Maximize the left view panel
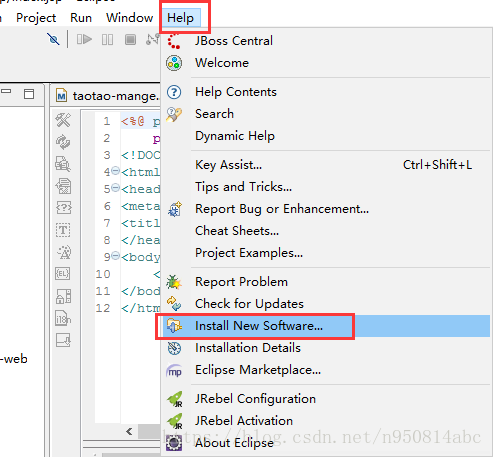Screen dimensions: 493x457 tap(29, 94)
